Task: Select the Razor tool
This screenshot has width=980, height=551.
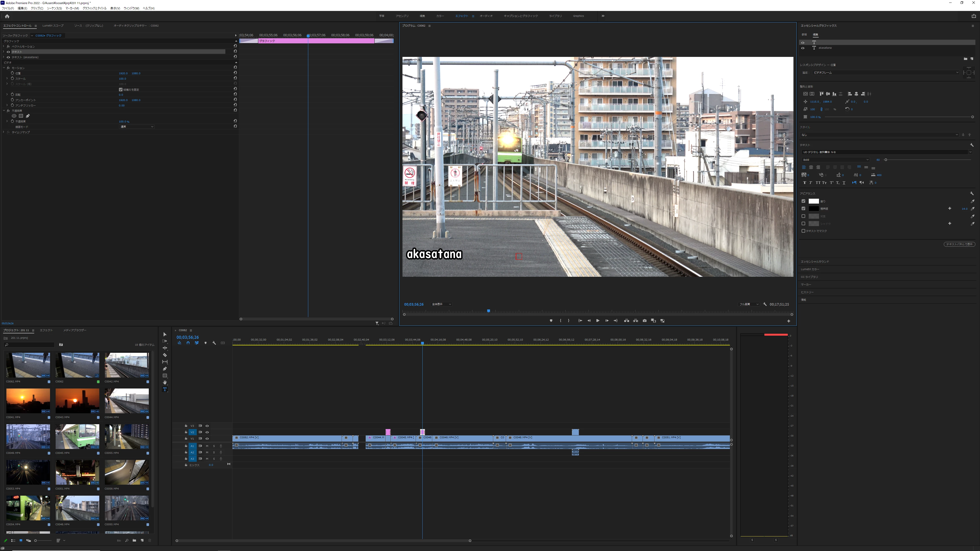Action: [165, 355]
